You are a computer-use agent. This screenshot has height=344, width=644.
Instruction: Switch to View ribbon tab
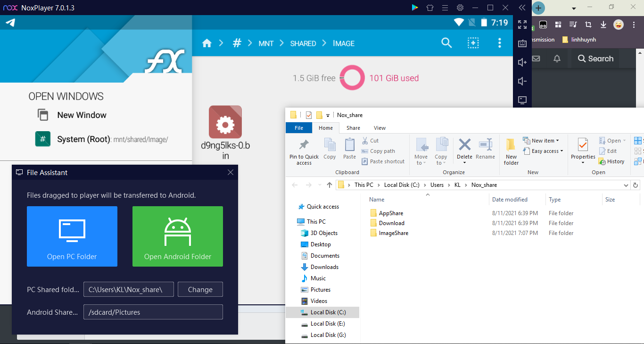pyautogui.click(x=380, y=128)
